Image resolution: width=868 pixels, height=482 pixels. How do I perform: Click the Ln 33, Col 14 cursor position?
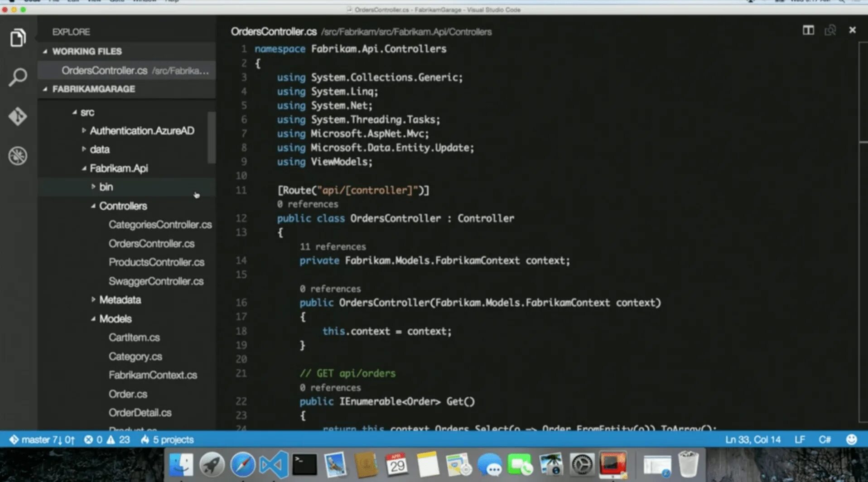click(752, 439)
